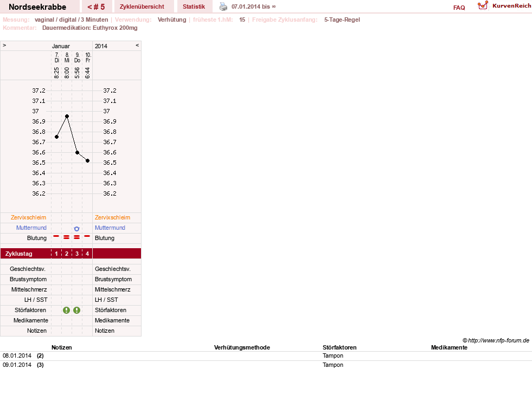The width and height of the screenshot is (532, 401).
Task: Go to previous cycle via '< # 5'
Action: point(96,7)
